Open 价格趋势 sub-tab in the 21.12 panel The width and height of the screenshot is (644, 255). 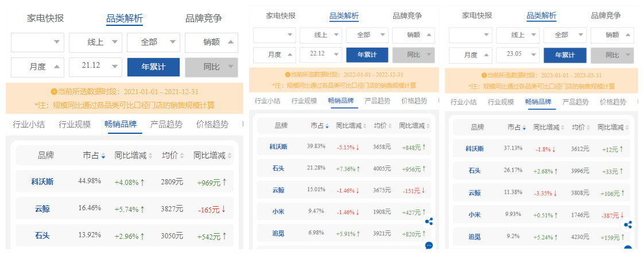point(212,124)
